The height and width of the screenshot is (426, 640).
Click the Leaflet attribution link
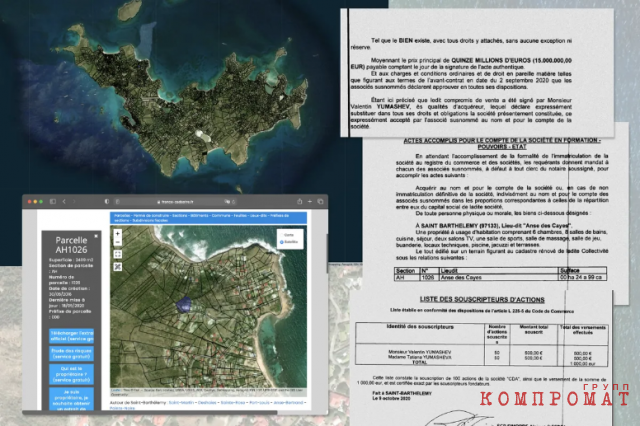point(114,390)
